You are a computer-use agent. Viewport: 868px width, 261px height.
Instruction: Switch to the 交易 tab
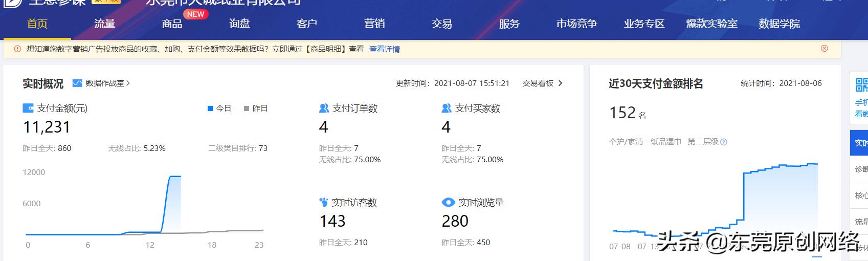(x=442, y=24)
